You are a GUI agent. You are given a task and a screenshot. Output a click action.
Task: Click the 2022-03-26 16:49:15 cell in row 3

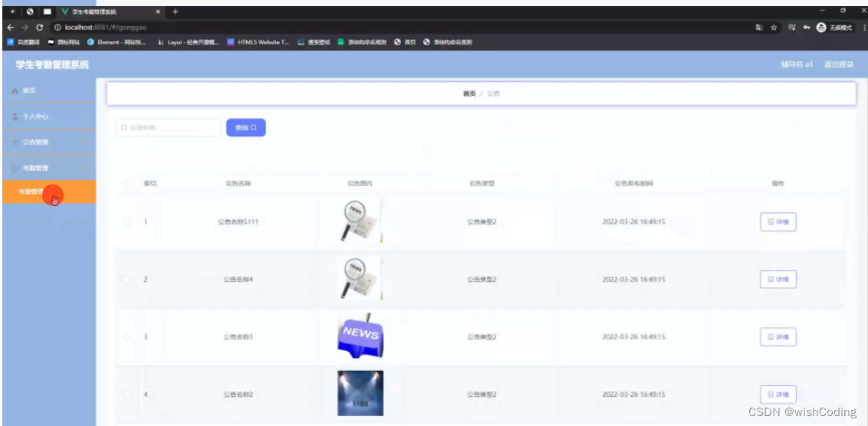[634, 337]
